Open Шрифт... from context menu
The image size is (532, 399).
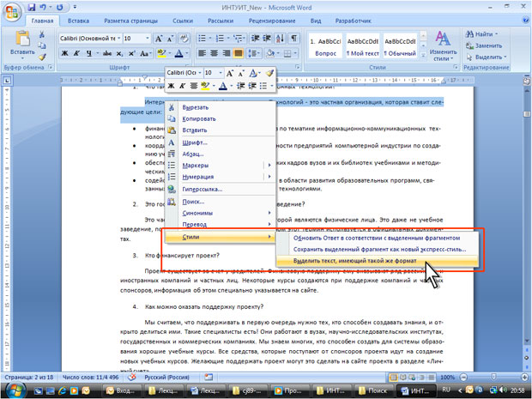[x=221, y=142]
